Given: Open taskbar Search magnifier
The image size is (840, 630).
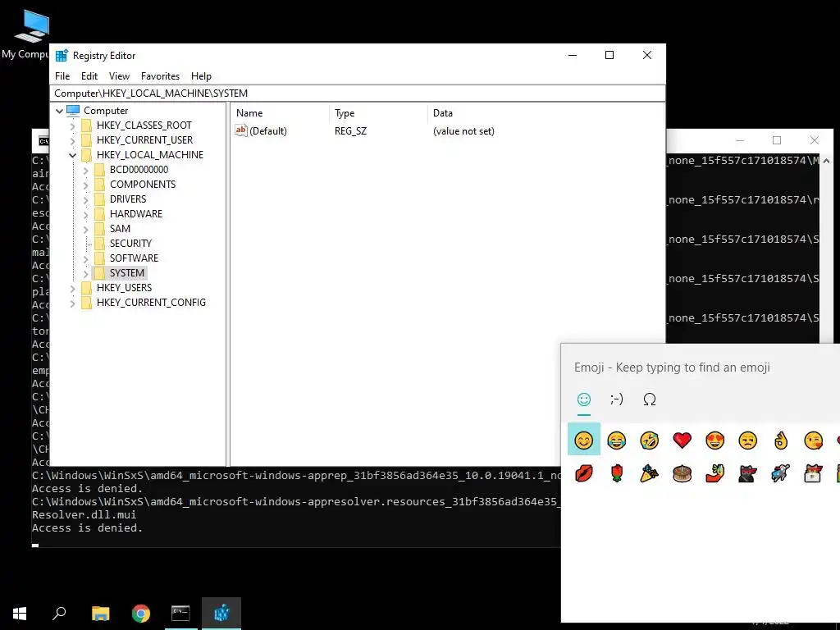Looking at the screenshot, I should coord(59,613).
